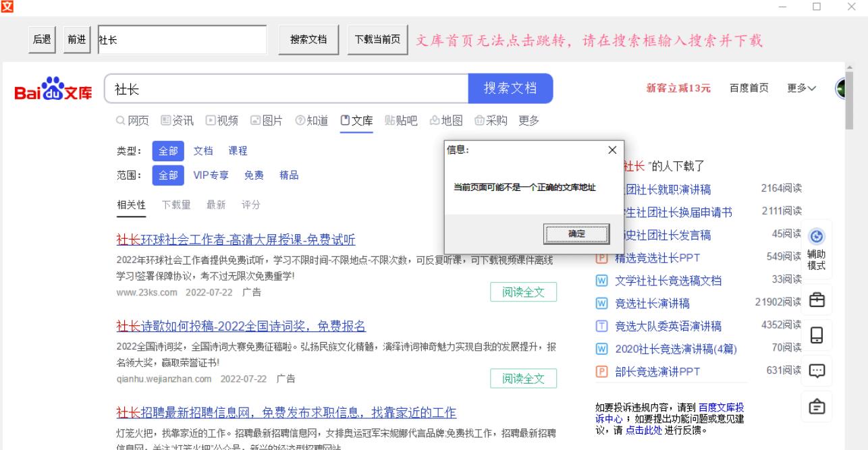Open the user avatar icon
The height and width of the screenshot is (450, 868).
point(841,88)
